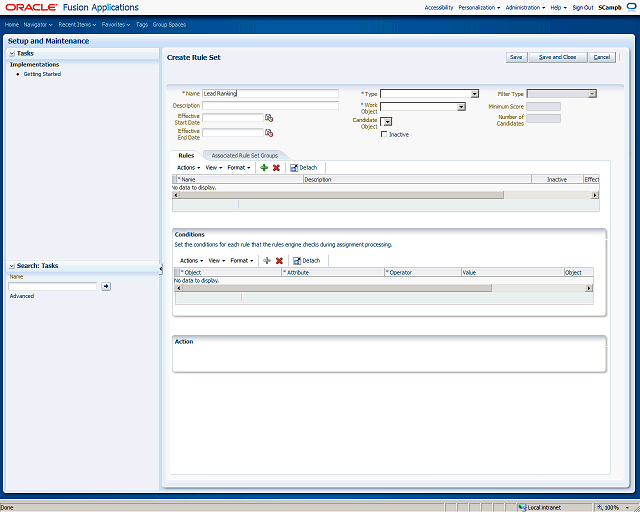Screen dimensions: 640x512
Task: Click Detach in the Conditions toolbar
Action: (307, 260)
